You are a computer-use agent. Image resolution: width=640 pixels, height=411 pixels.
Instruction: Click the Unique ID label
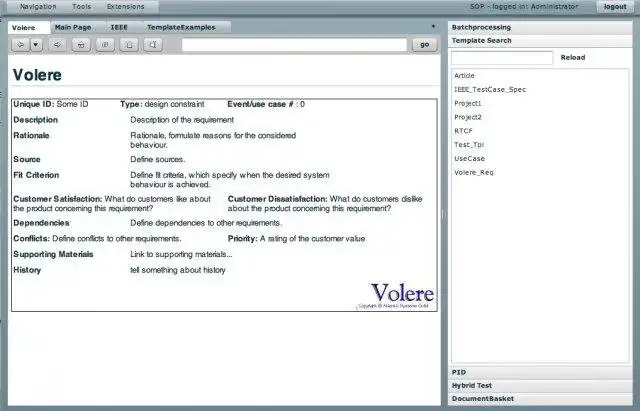click(x=33, y=104)
